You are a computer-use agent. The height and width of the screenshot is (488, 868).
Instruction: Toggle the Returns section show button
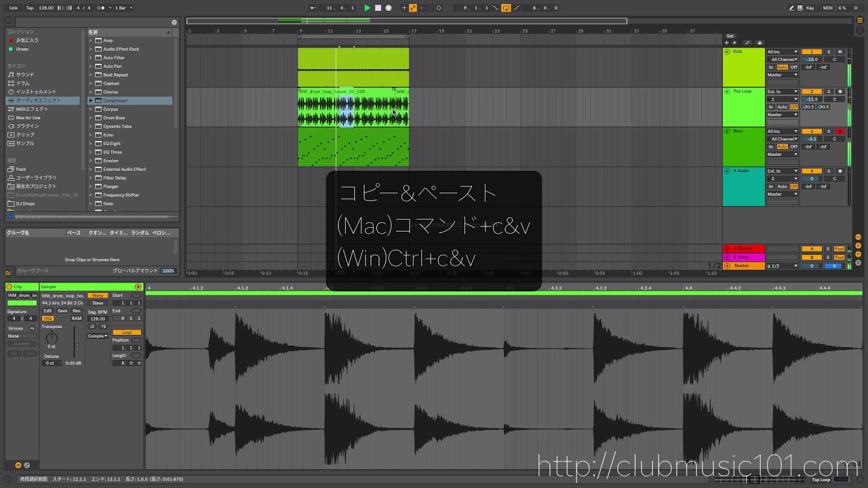coord(858,245)
